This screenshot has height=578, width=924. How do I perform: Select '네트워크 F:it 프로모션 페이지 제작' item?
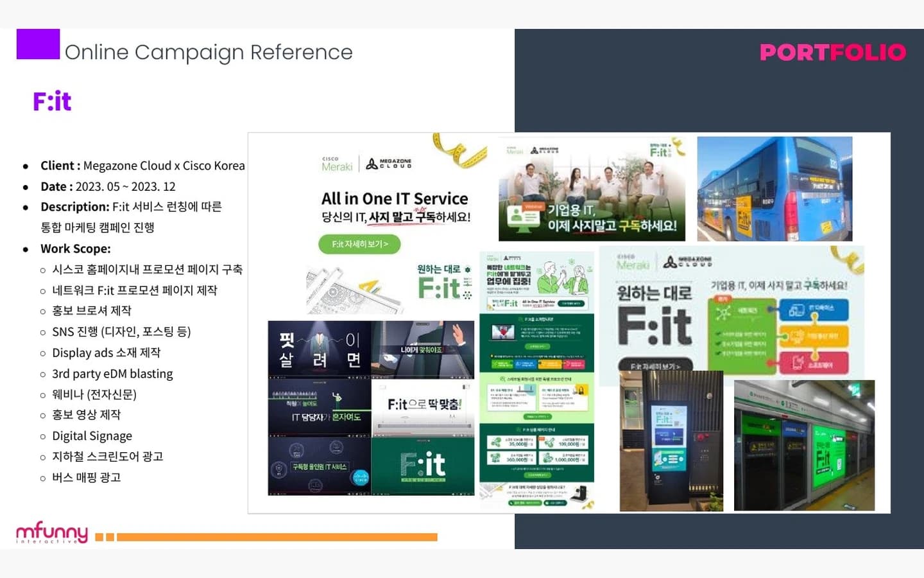pos(134,290)
